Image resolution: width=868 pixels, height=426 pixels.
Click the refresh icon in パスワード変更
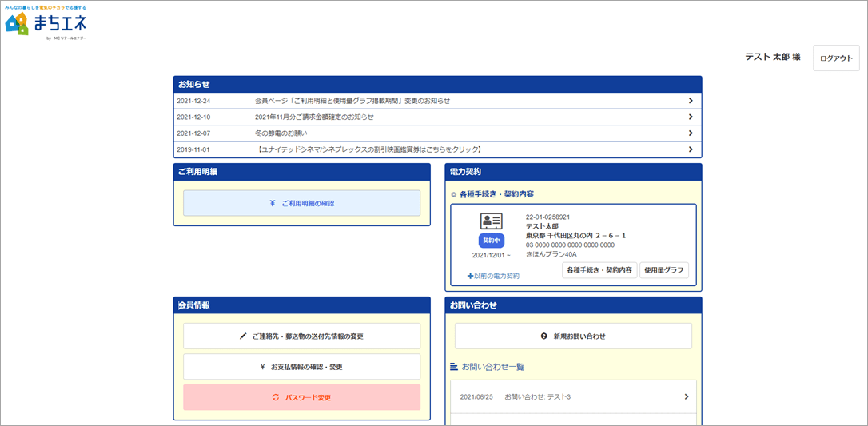pyautogui.click(x=275, y=397)
